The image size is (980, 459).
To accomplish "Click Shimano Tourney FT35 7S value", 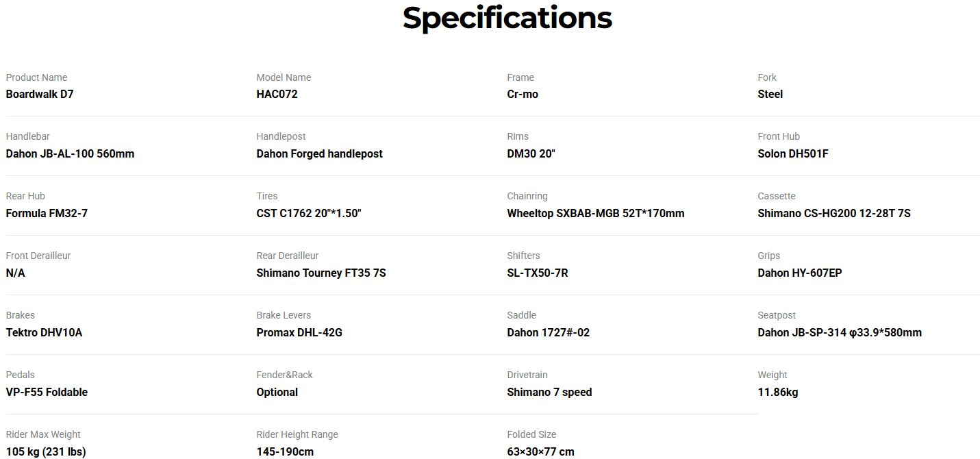I will point(321,273).
